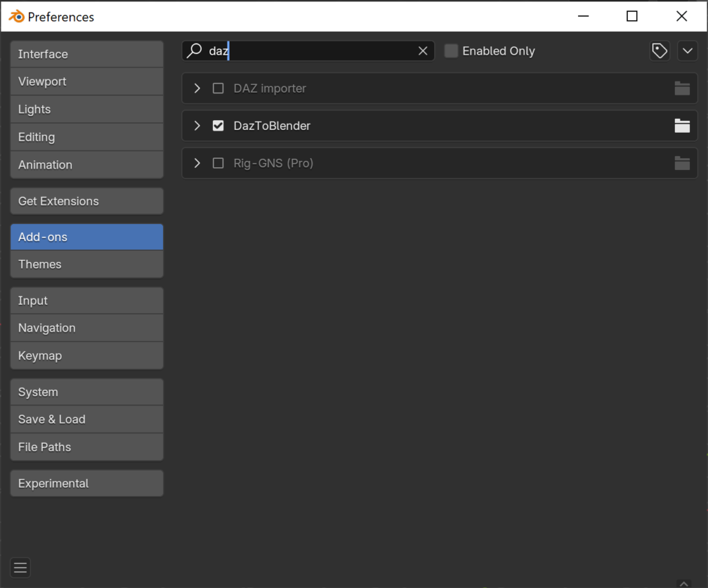Image resolution: width=708 pixels, height=588 pixels.
Task: Click the DAZ importer add-on name
Action: pyautogui.click(x=270, y=88)
